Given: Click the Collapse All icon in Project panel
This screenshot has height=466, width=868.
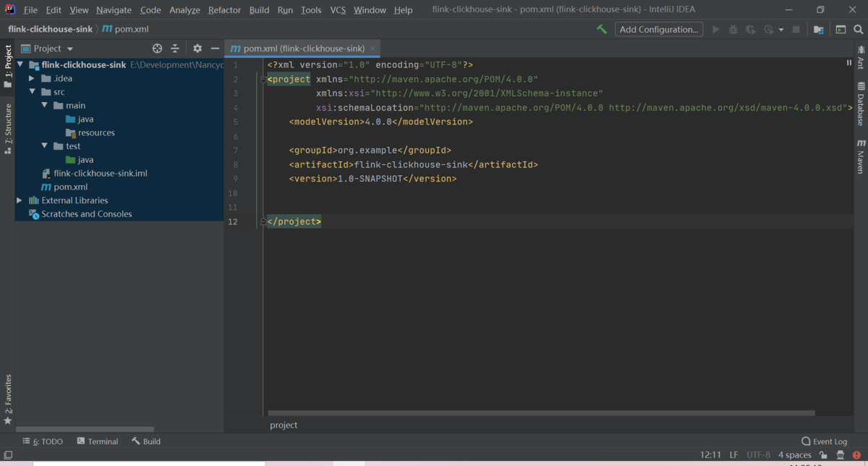Looking at the screenshot, I should point(174,48).
